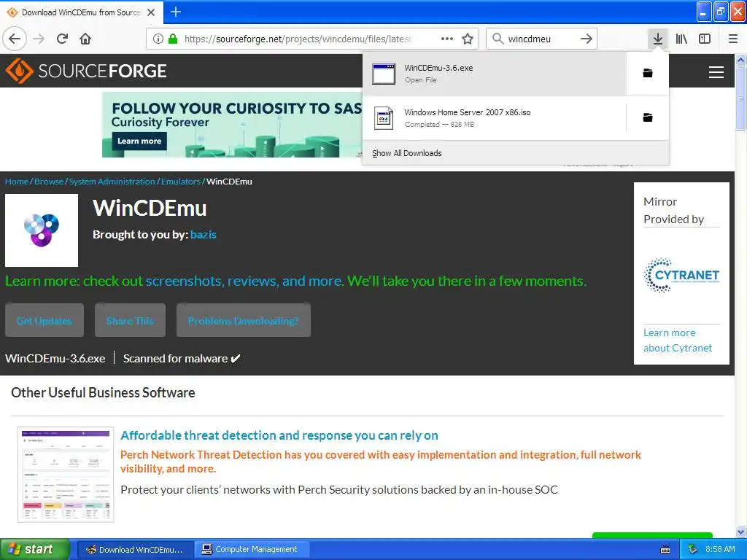Toggle the downloads toolbar button
747x560 pixels.
coord(657,39)
